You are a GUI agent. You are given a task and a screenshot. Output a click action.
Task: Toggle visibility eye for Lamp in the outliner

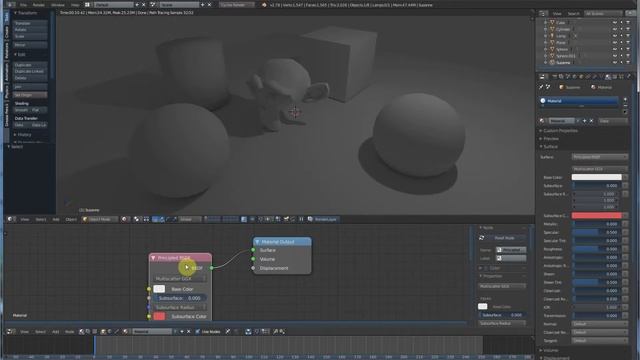(x=615, y=36)
